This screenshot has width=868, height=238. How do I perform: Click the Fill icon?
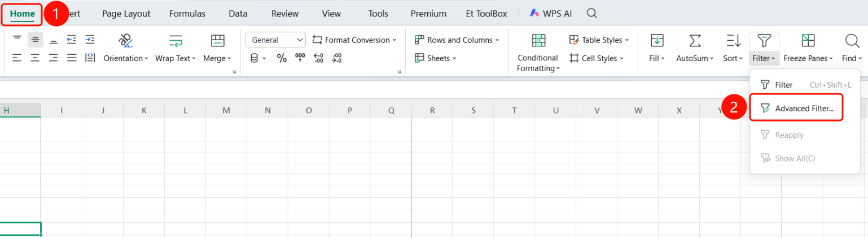(657, 41)
